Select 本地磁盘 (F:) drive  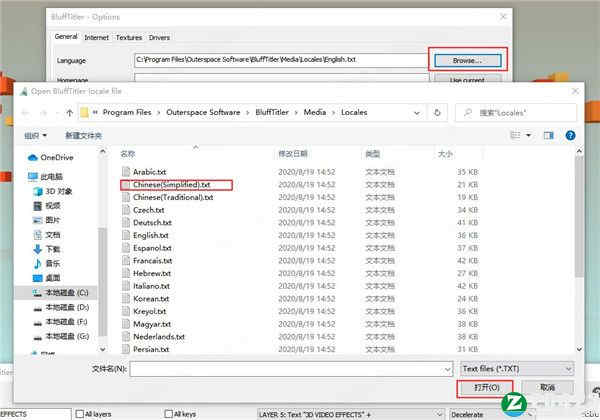[x=60, y=322]
